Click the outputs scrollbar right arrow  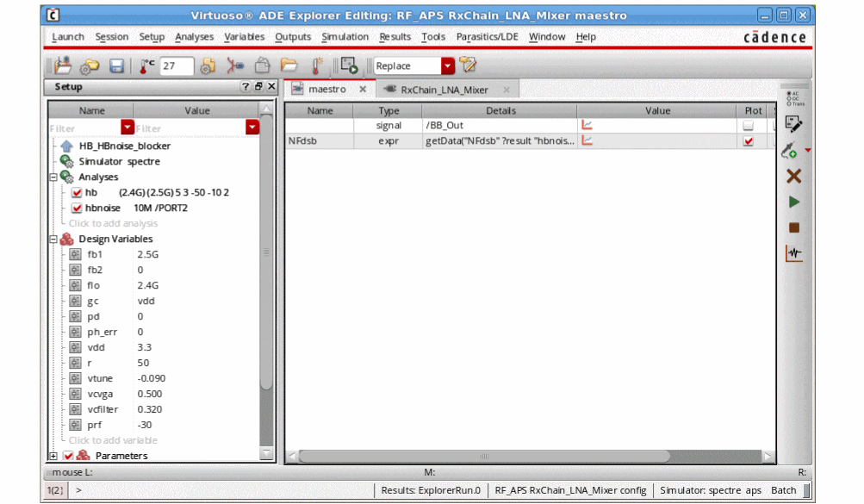[x=768, y=457]
